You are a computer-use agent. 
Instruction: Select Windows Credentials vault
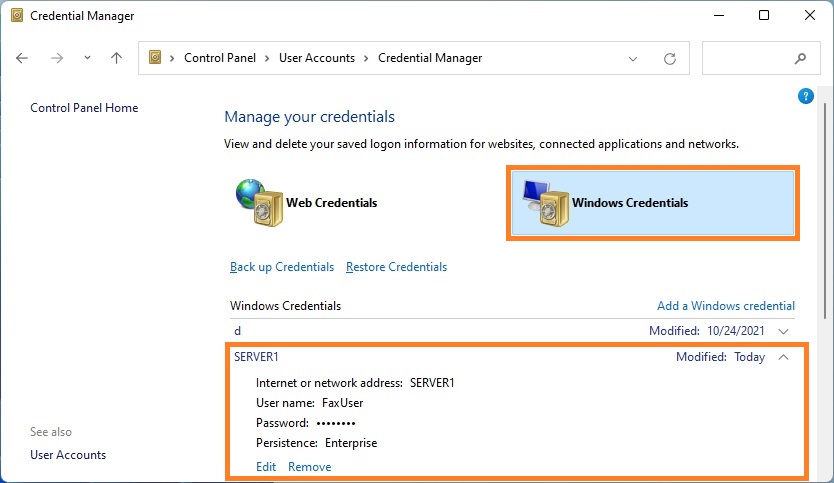coord(653,203)
